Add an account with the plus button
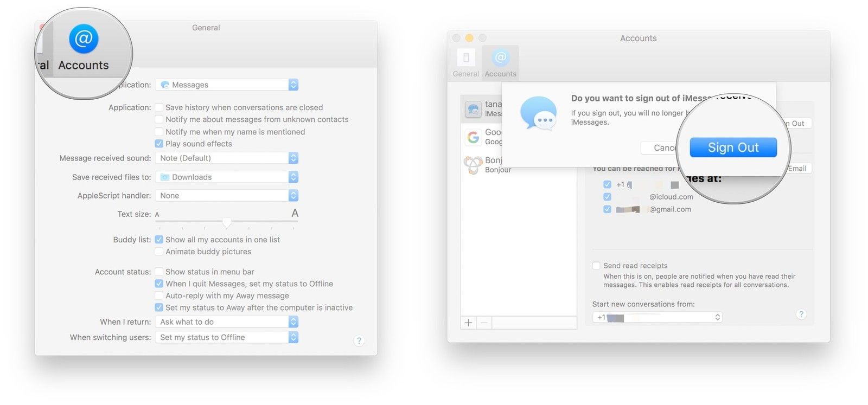Viewport: 868px width, 405px height. [469, 323]
